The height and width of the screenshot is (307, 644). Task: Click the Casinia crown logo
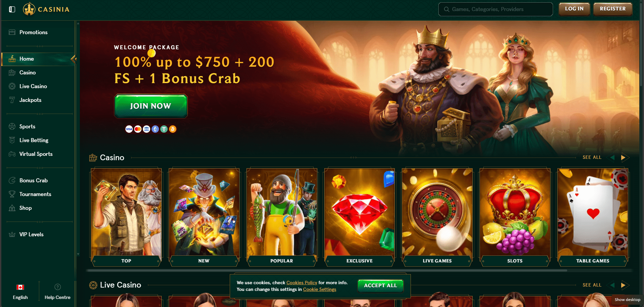pos(29,9)
